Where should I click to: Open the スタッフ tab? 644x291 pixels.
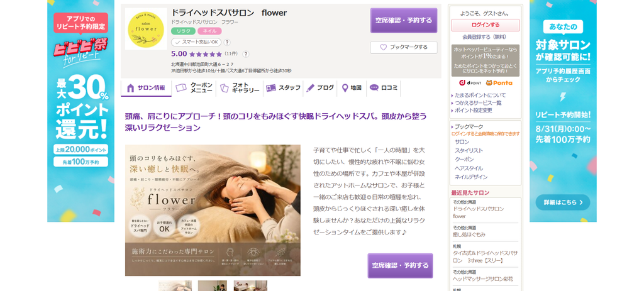(x=283, y=88)
